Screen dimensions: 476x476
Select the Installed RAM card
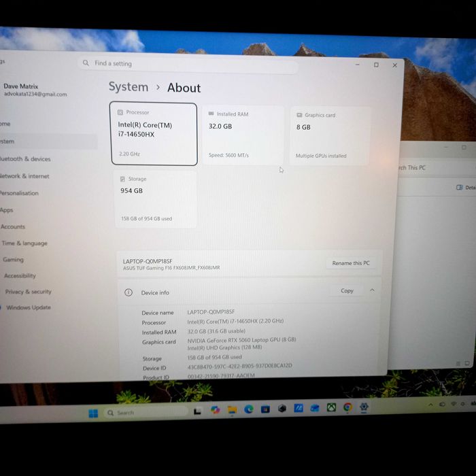coord(243,135)
